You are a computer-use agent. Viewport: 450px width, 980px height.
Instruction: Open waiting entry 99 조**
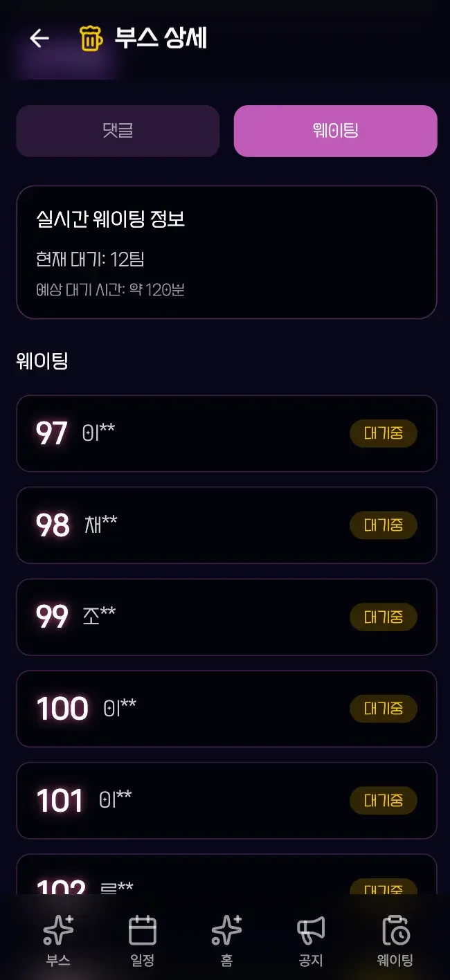point(208,617)
